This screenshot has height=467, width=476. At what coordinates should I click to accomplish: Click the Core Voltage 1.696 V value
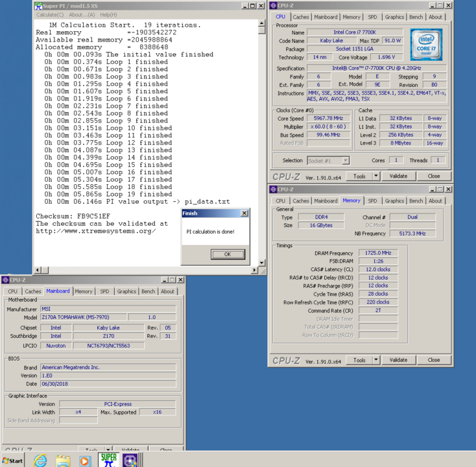click(386, 57)
